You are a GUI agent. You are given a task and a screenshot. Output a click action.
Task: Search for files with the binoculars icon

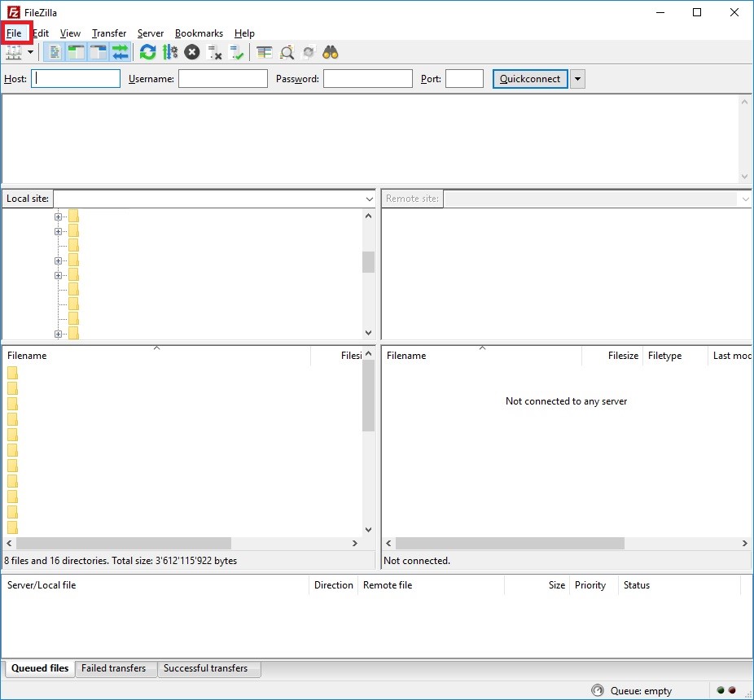[331, 52]
